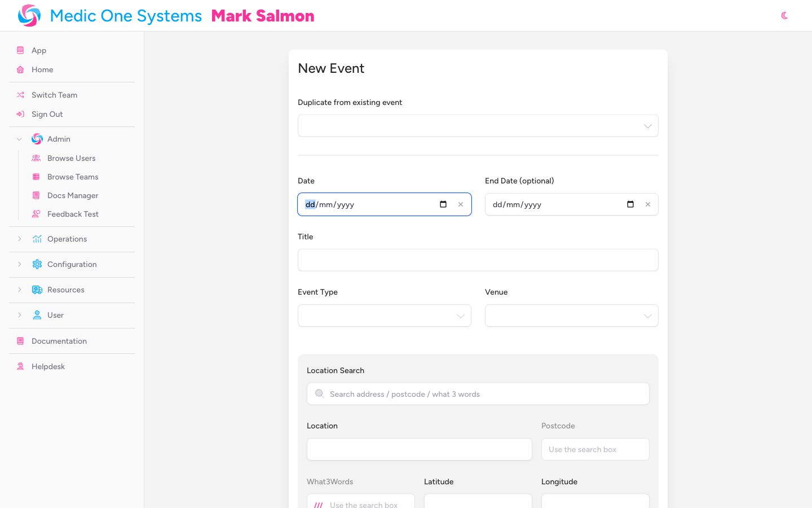Click the Helpdesk support icon

click(x=20, y=366)
